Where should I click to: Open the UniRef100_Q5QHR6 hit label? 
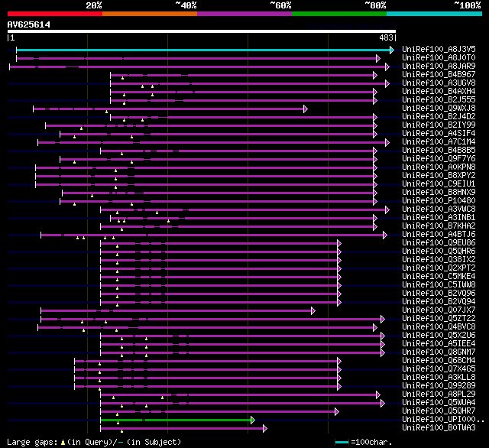(x=439, y=252)
